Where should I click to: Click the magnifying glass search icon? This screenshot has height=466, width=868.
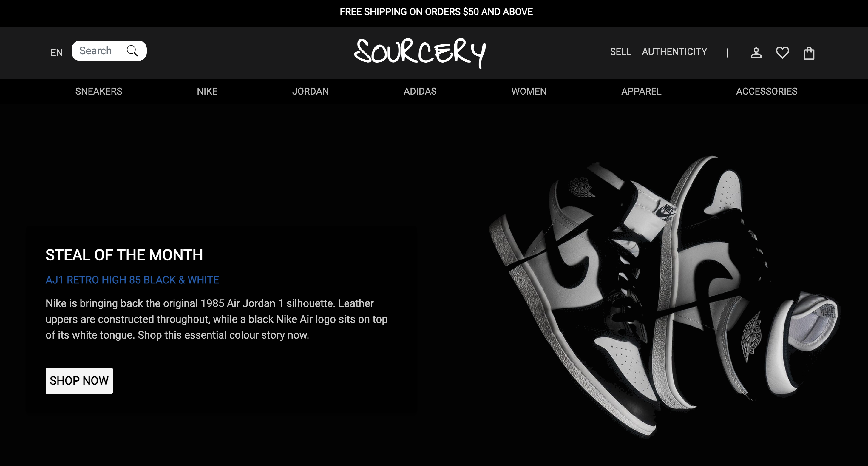tap(132, 51)
